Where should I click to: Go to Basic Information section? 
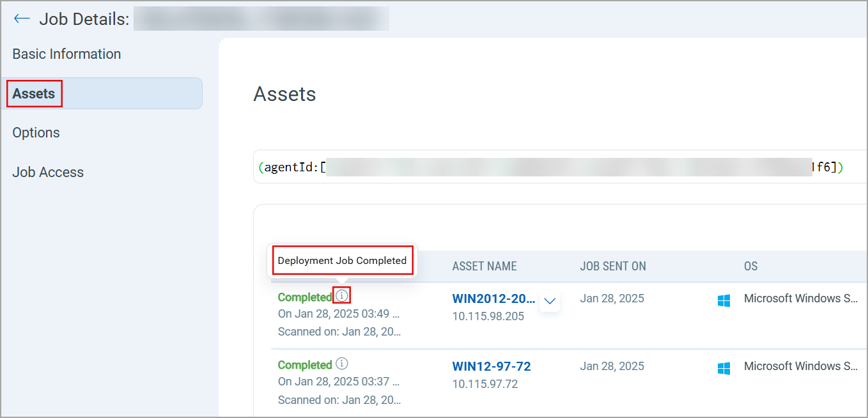66,54
